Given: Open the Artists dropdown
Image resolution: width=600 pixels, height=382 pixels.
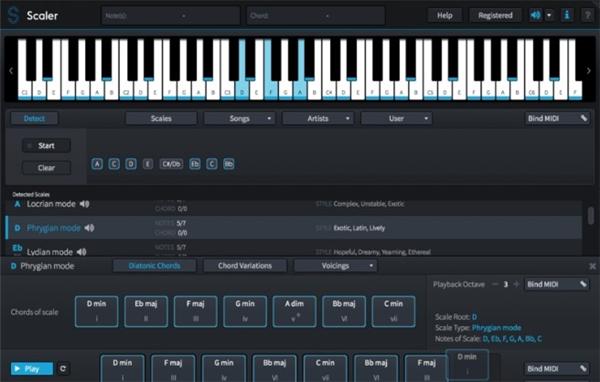Looking at the screenshot, I should pyautogui.click(x=318, y=119).
